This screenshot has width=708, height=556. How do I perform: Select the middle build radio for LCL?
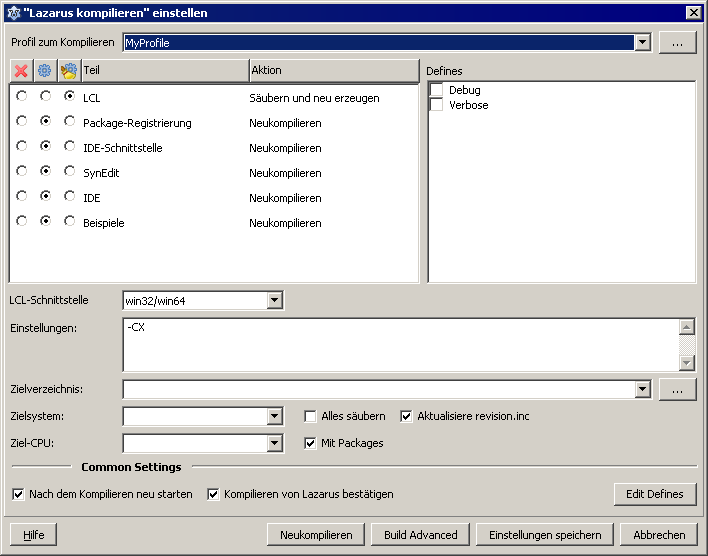(45, 97)
